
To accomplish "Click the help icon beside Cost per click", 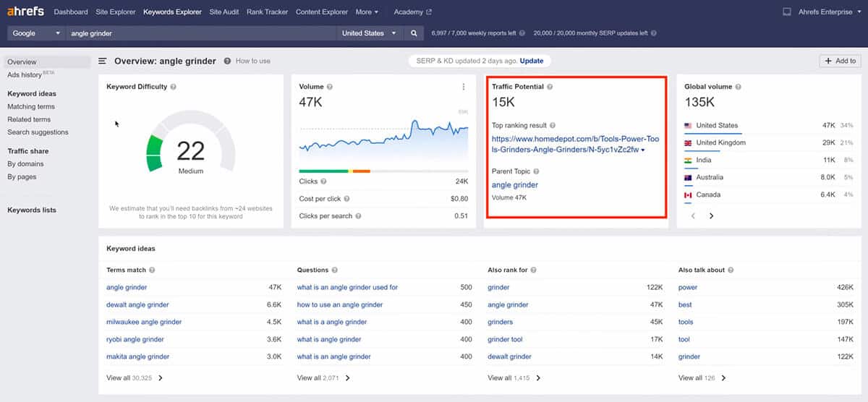I will (x=346, y=199).
